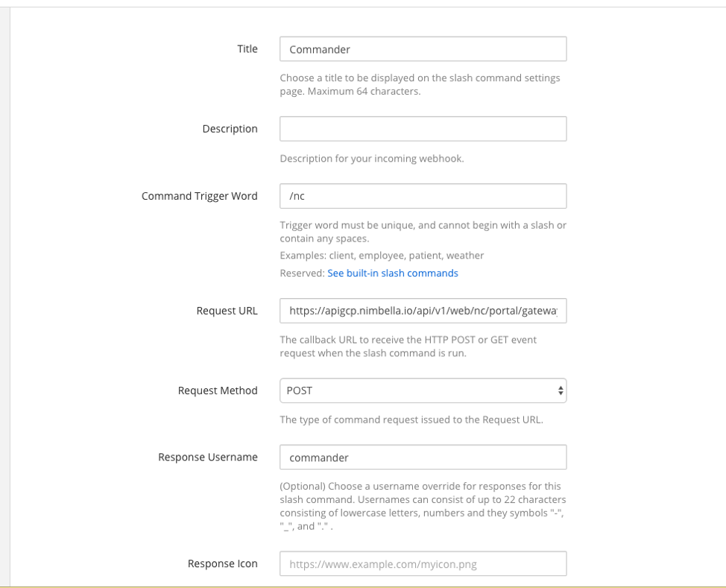Click the trigger word "Examples" hint line
Screen dimensions: 726x588
(382, 256)
